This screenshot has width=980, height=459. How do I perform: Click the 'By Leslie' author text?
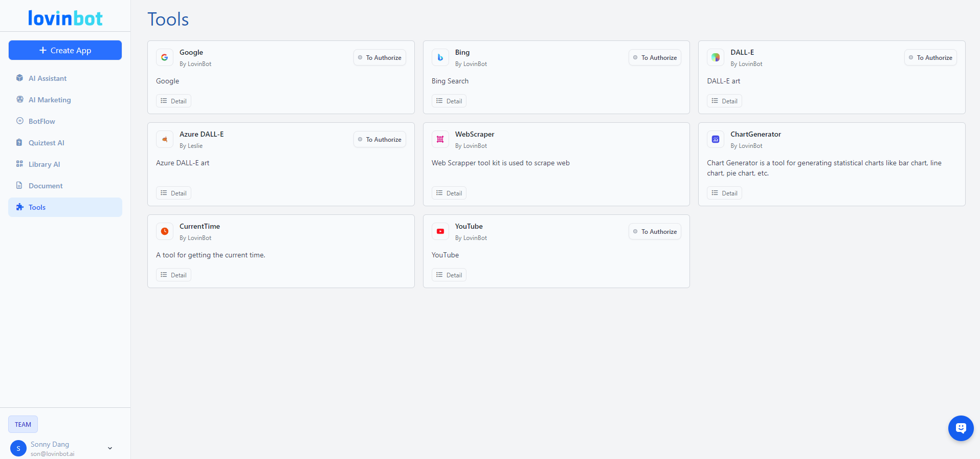[191, 146]
